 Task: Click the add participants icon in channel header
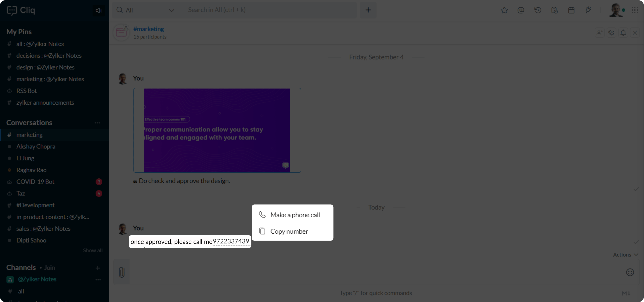600,33
